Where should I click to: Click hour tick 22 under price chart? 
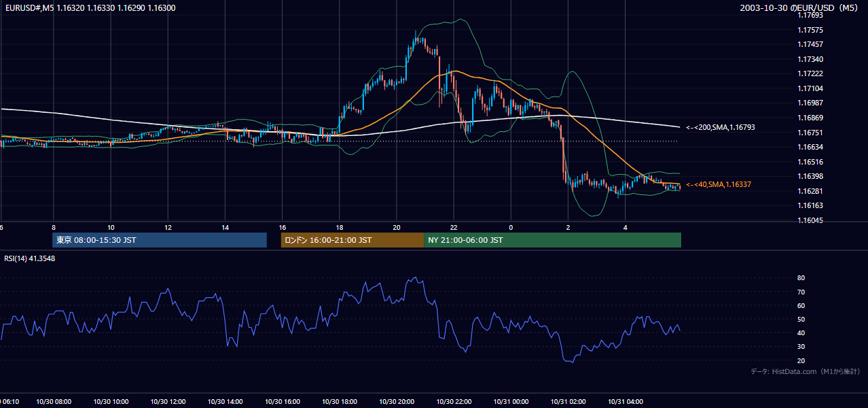pyautogui.click(x=454, y=228)
